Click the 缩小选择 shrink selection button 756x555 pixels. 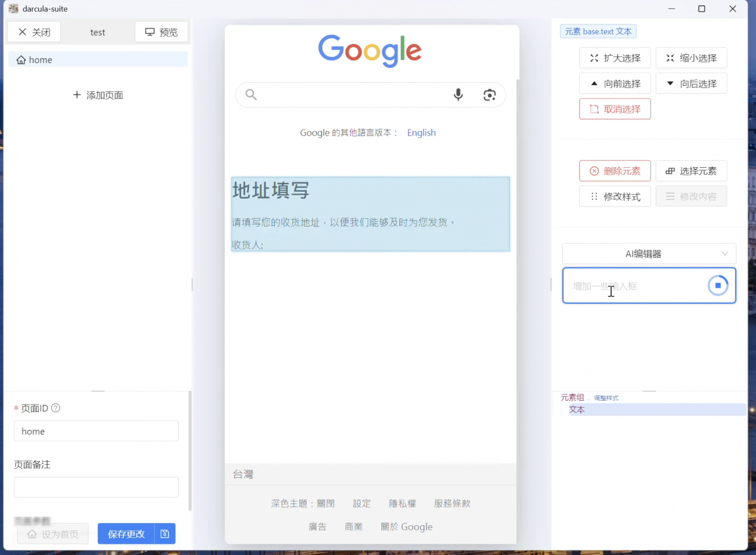pyautogui.click(x=691, y=58)
